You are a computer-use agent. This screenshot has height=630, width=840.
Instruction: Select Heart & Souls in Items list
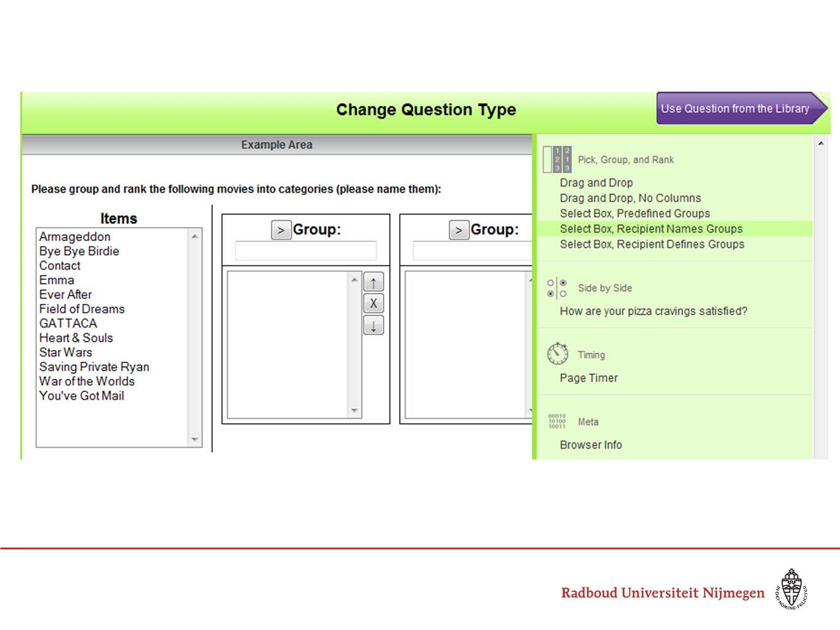click(x=76, y=338)
